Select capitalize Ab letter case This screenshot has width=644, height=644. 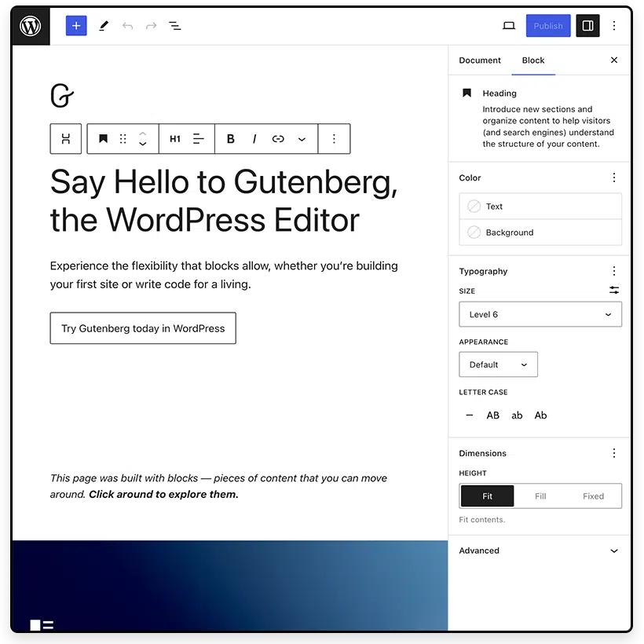coord(540,415)
